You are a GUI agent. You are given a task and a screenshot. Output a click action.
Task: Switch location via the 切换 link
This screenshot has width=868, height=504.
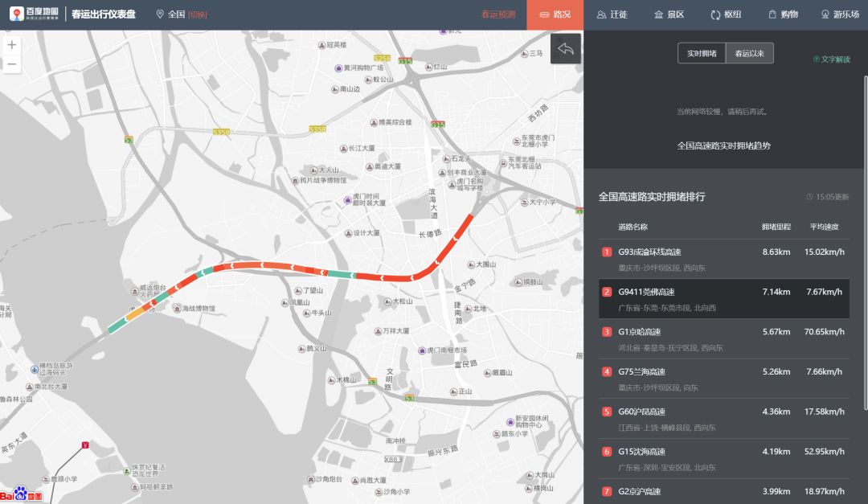point(198,14)
